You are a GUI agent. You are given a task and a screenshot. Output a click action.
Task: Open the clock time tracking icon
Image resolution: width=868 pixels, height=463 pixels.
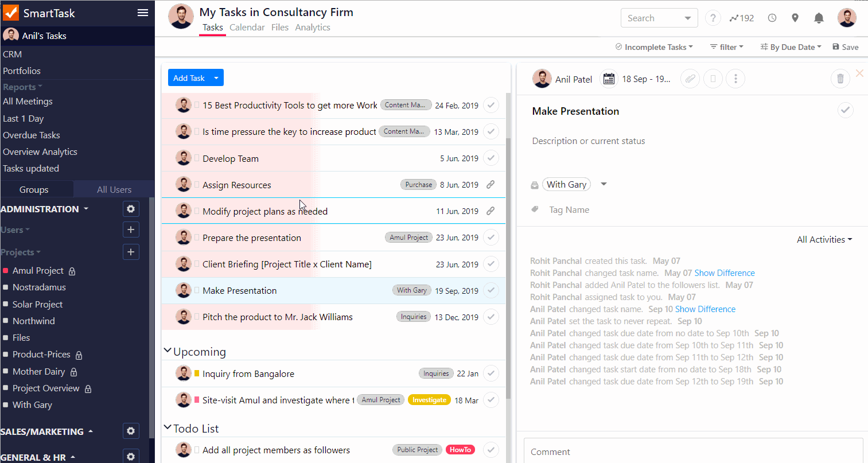click(x=772, y=18)
